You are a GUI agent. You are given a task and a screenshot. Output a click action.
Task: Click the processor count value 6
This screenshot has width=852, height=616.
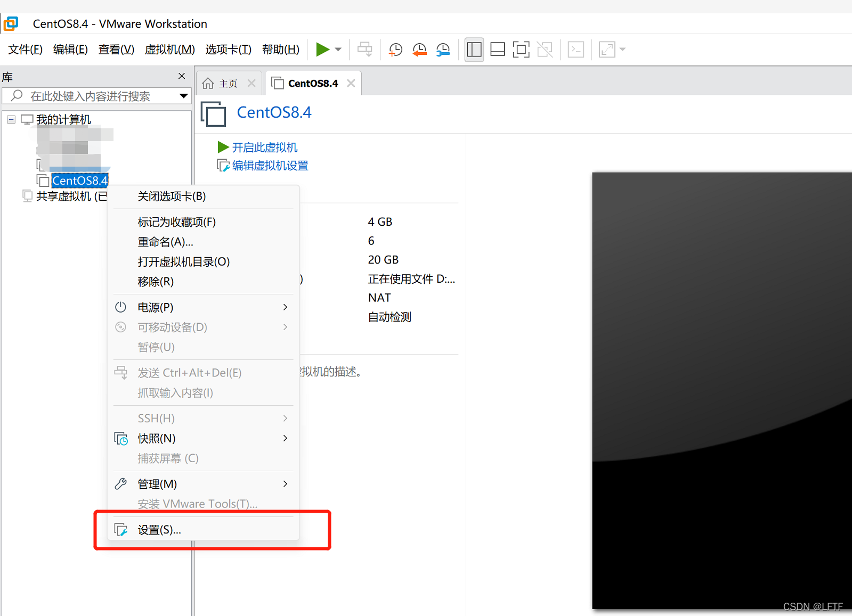point(371,241)
